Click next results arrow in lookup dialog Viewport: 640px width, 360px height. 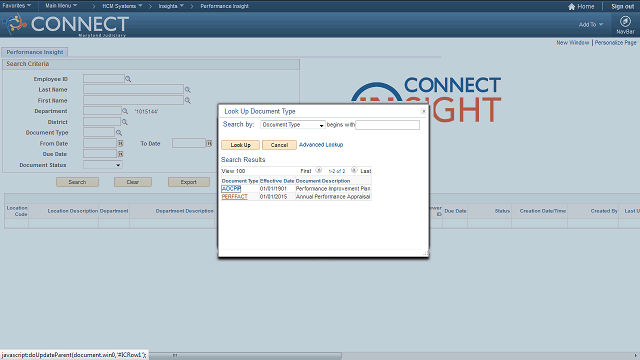pyautogui.click(x=354, y=170)
